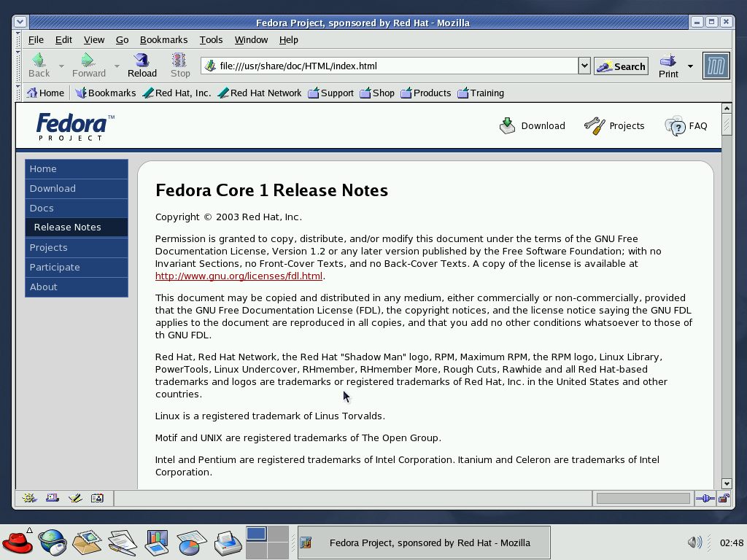The image size is (747, 560).
Task: Click the page icon in URL bar
Action: click(x=210, y=66)
